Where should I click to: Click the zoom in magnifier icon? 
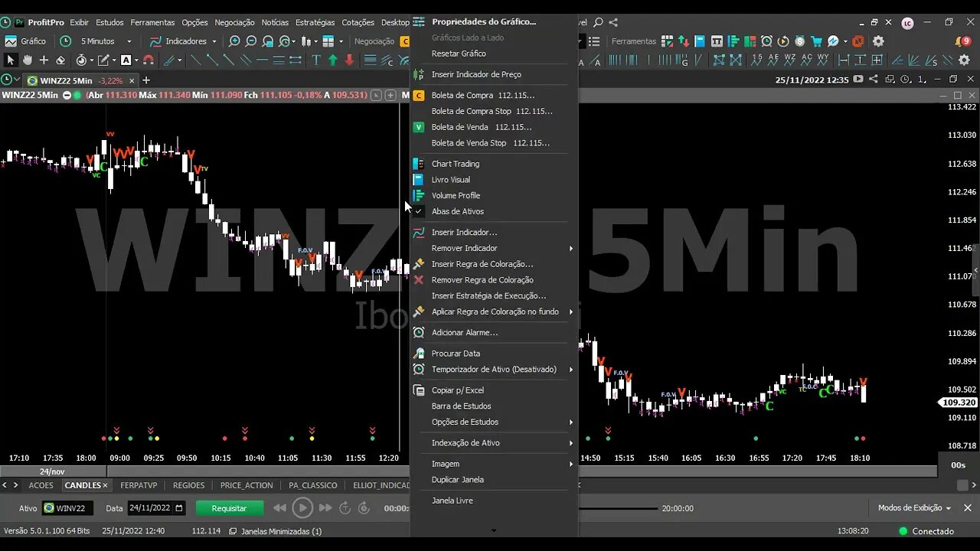234,41
